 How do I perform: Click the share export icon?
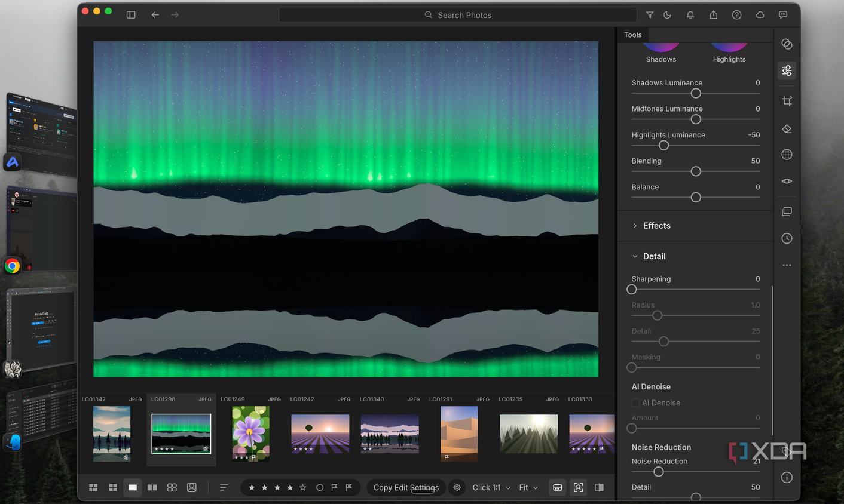[x=713, y=15]
